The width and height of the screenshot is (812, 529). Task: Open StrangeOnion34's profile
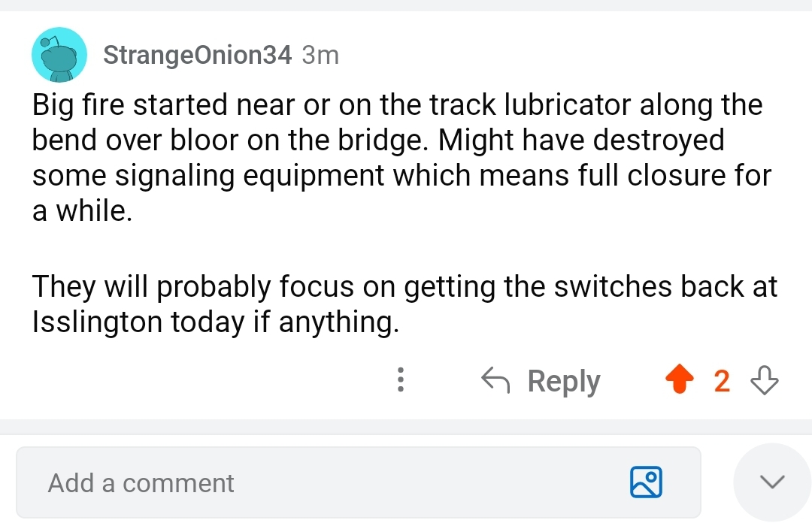tap(198, 54)
